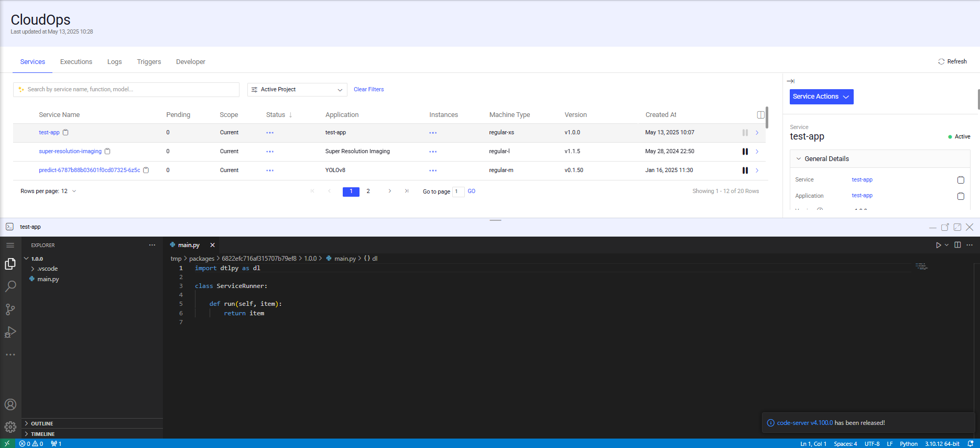Select the main.py editor tab
Viewport: 980px width, 448px height.
point(189,245)
